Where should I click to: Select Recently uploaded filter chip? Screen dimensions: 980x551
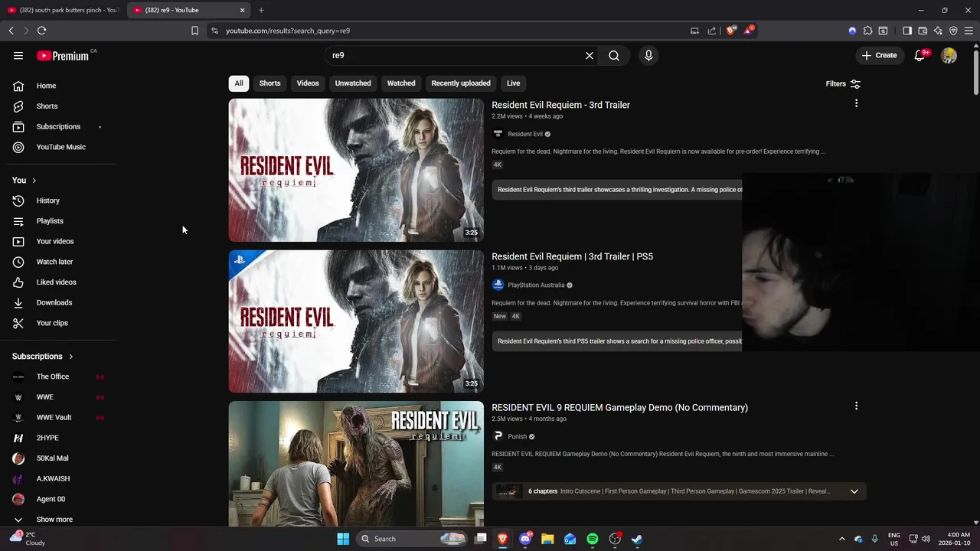(x=461, y=83)
